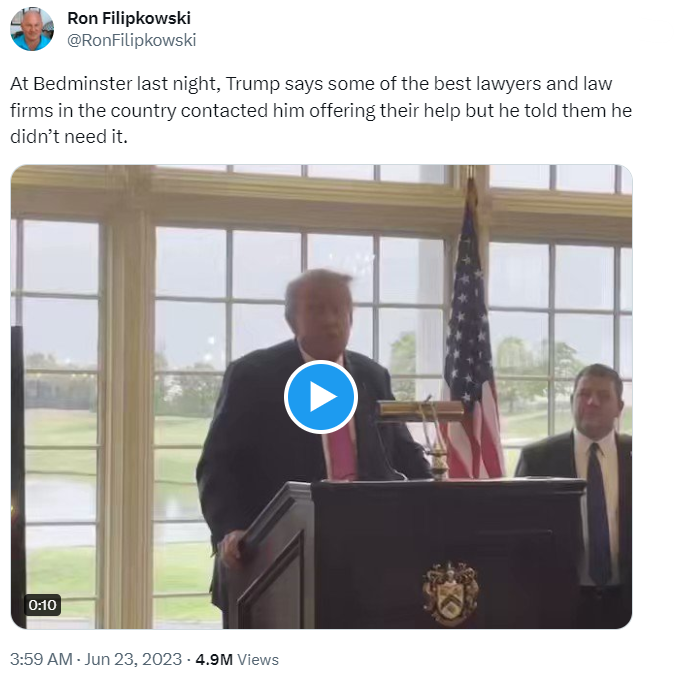674x675 pixels.
Task: View the 4.9M view count
Action: click(x=214, y=659)
